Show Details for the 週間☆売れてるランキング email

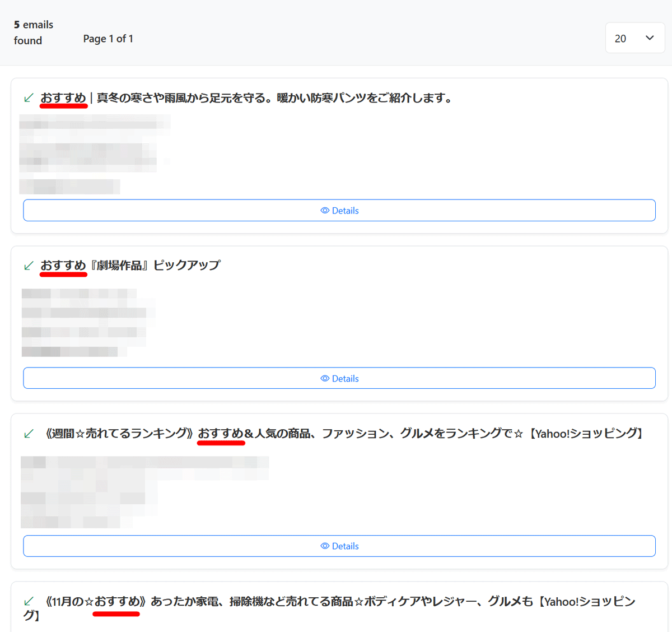coord(339,546)
